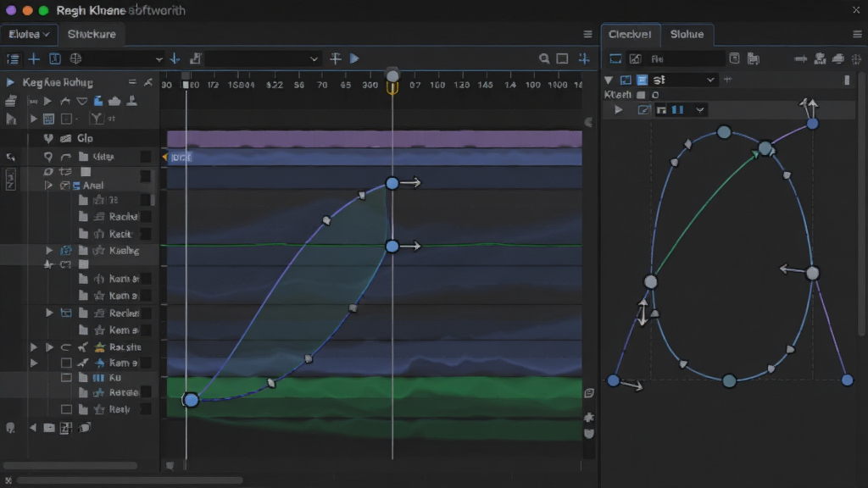Switch to the Stuckure tab
This screenshot has height=488, width=868.
pos(92,34)
